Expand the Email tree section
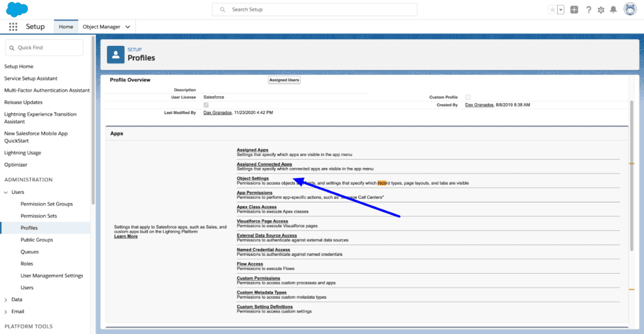This screenshot has width=644, height=334. point(6,312)
